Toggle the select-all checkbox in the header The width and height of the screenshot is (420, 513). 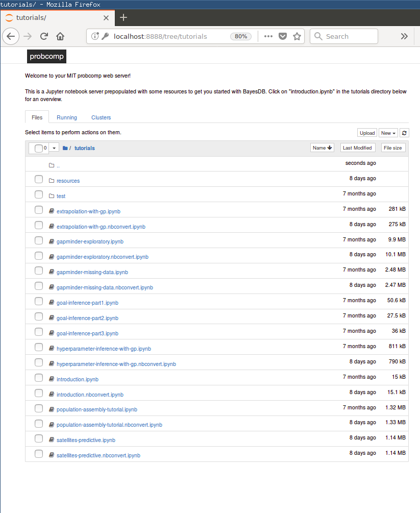pyautogui.click(x=39, y=148)
